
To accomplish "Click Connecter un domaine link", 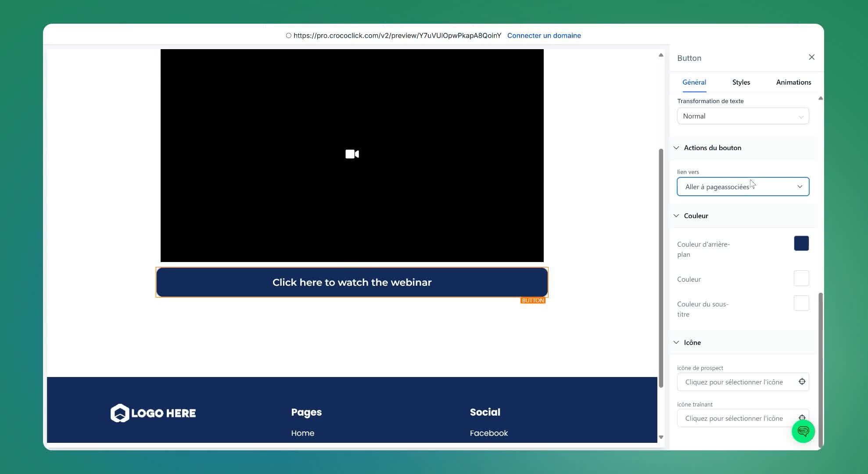I will (x=544, y=36).
